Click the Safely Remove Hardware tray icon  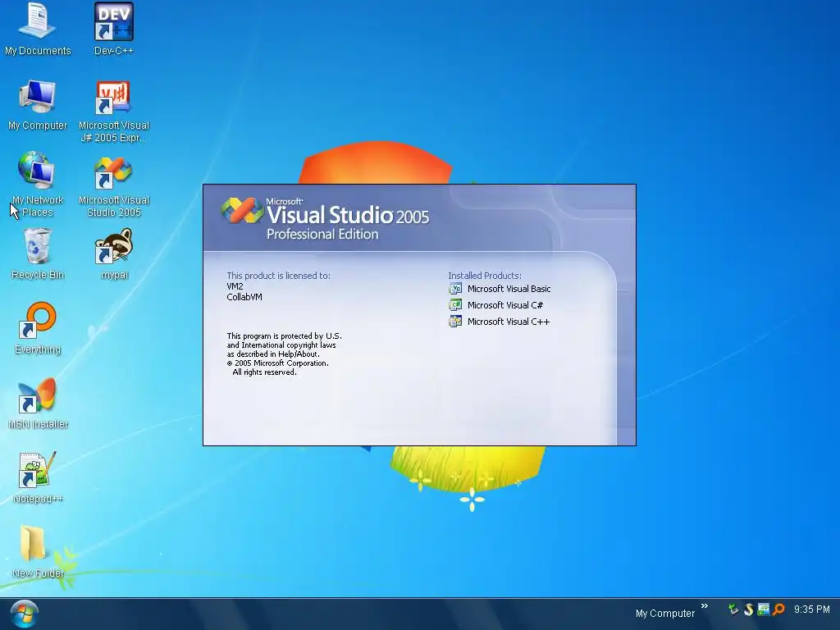[733, 609]
